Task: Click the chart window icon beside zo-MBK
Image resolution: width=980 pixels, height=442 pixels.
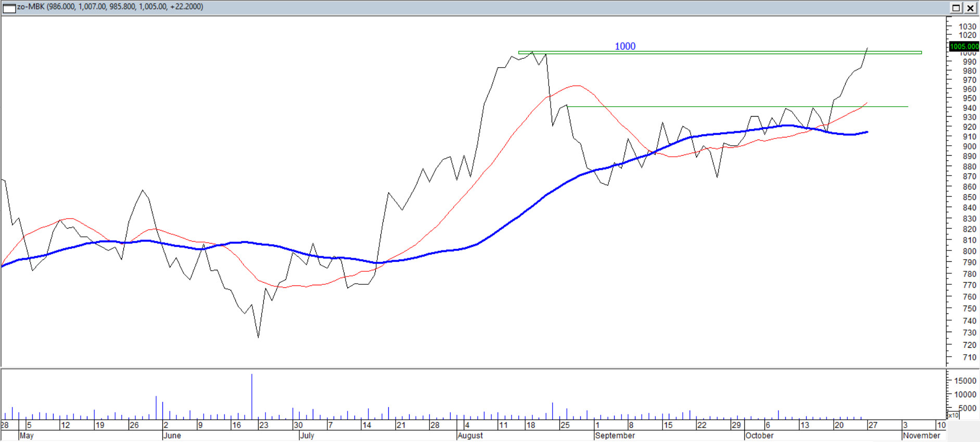Action: (9, 7)
